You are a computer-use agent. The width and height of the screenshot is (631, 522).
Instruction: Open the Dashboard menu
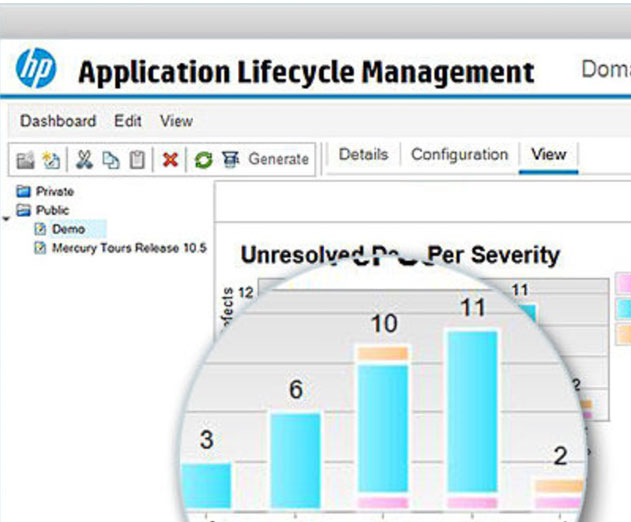[x=58, y=121]
